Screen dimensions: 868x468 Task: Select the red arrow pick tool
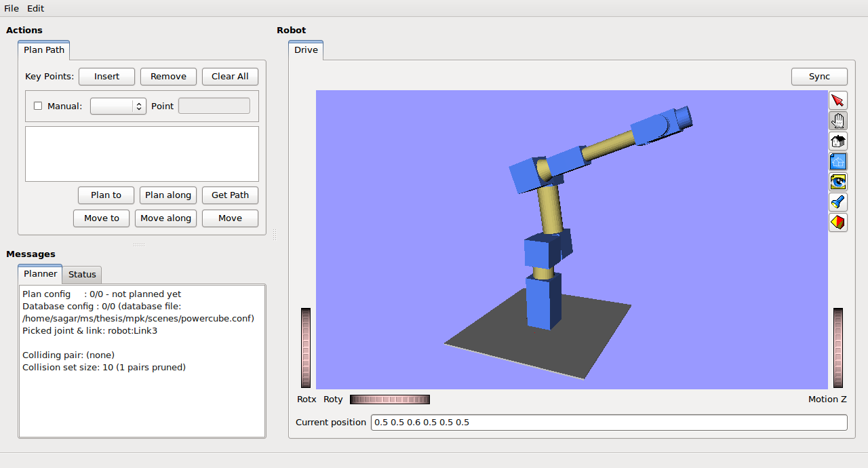click(838, 100)
